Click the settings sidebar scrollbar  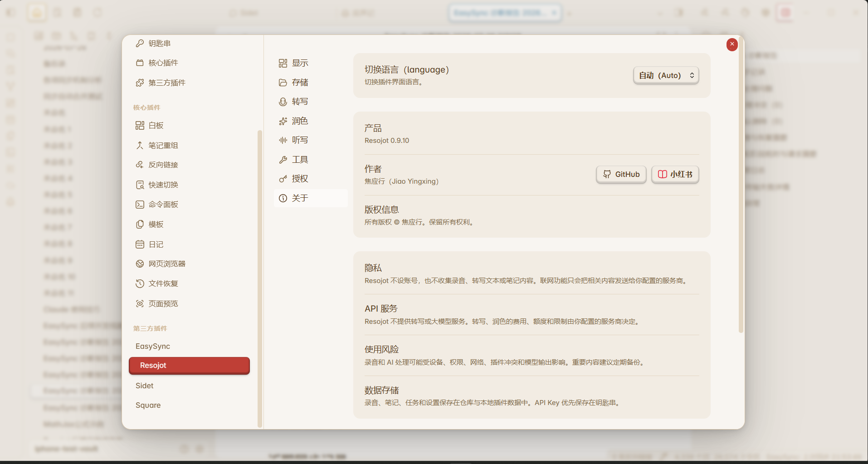(x=260, y=278)
